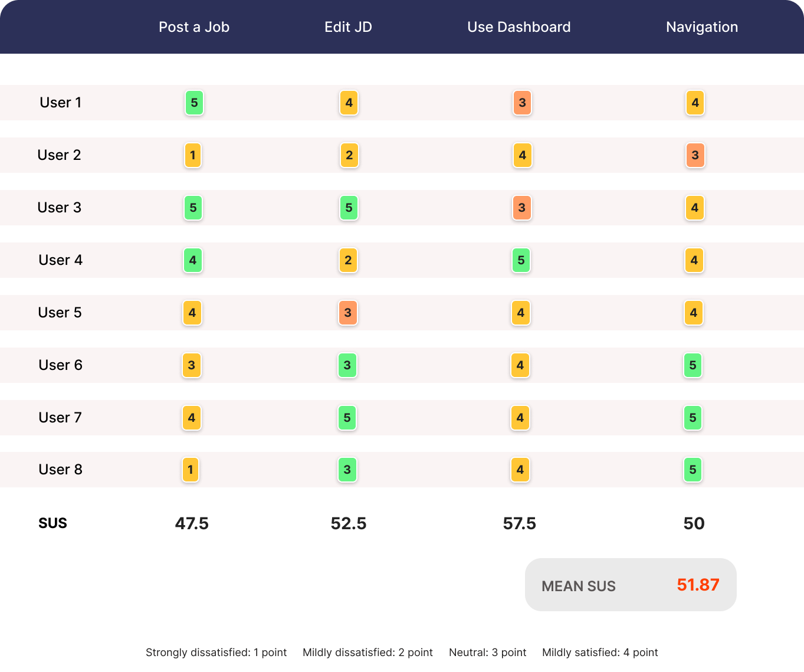Select the User 7 row label
The image size is (804, 672).
click(x=60, y=418)
